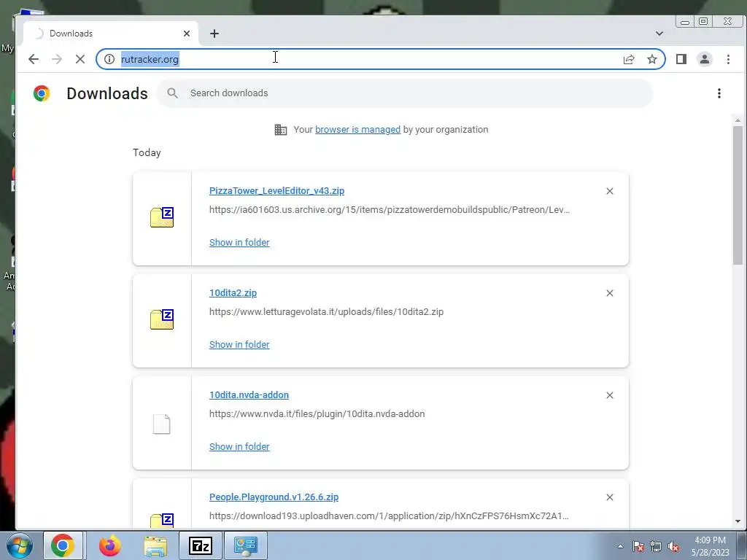Screen dimensions: 747x560
Task: Expand the tab search chevron
Action: (x=659, y=34)
